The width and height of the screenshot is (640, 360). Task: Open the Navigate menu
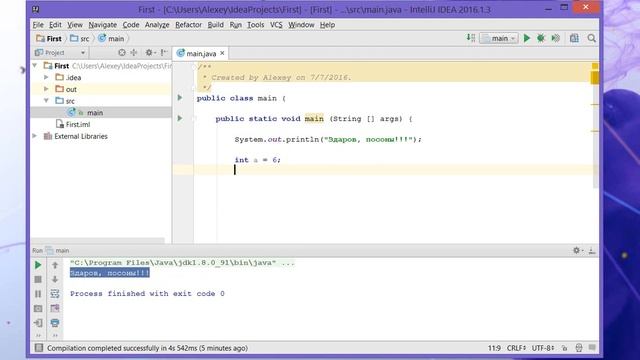tap(102, 25)
